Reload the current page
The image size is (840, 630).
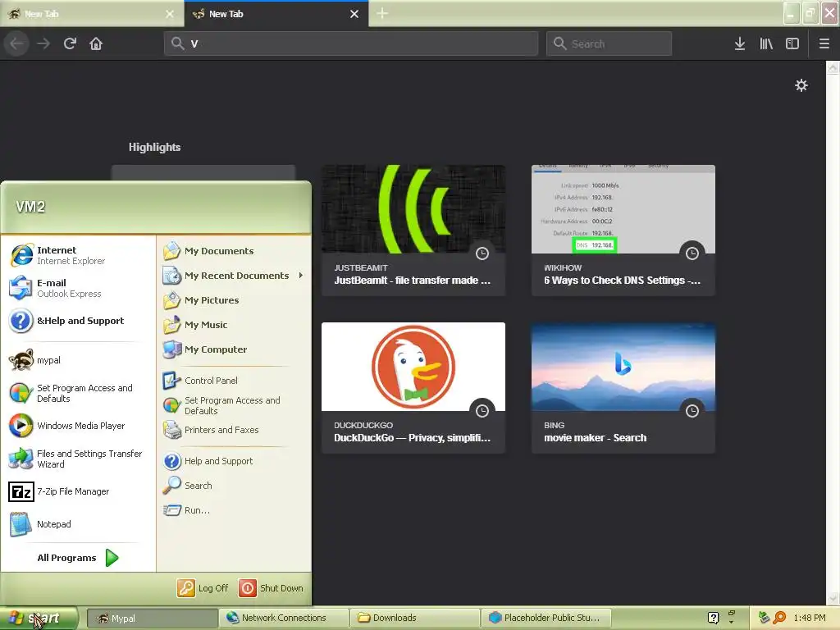[70, 43]
